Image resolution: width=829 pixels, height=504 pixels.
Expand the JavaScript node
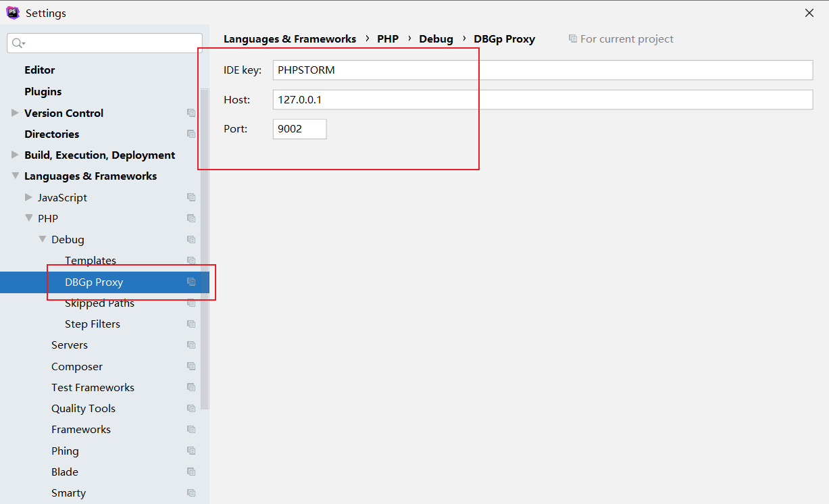28,197
